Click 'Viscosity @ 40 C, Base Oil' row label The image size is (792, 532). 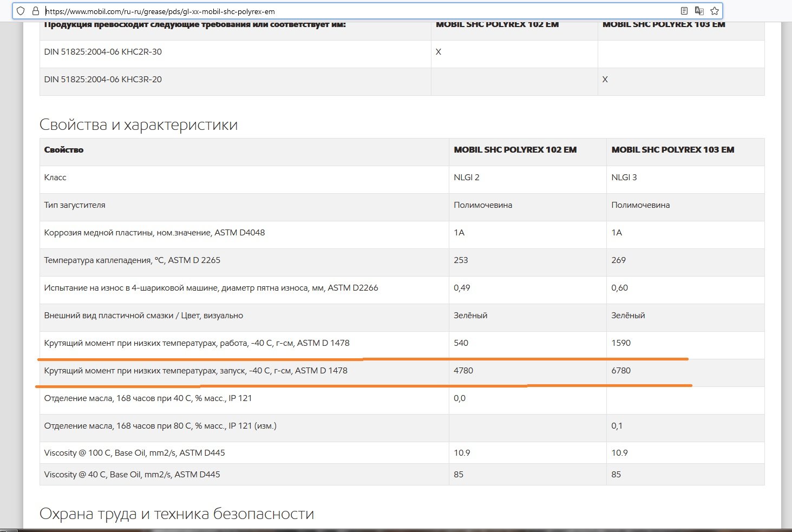(132, 475)
